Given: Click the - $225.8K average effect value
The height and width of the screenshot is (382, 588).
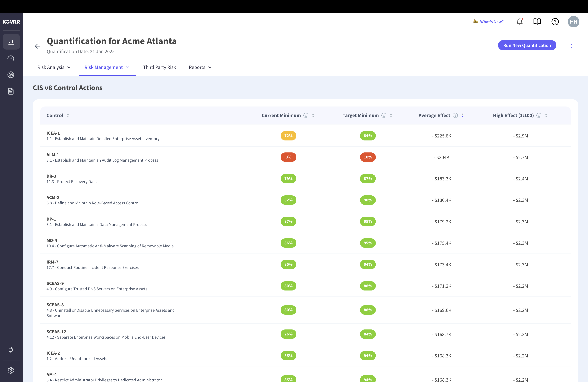Looking at the screenshot, I should click(441, 136).
